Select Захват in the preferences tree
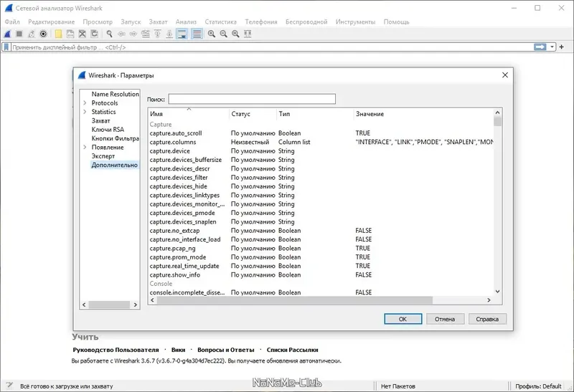The height and width of the screenshot is (392, 574). pos(100,120)
